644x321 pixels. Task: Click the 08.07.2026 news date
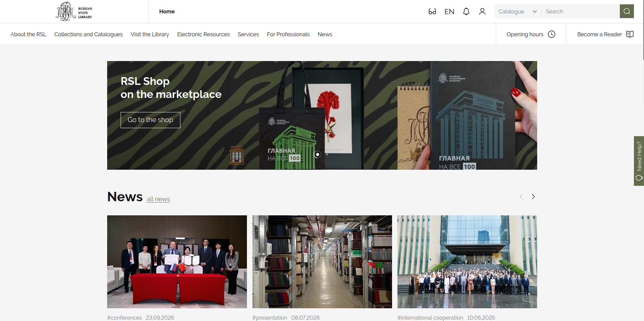[x=305, y=318]
